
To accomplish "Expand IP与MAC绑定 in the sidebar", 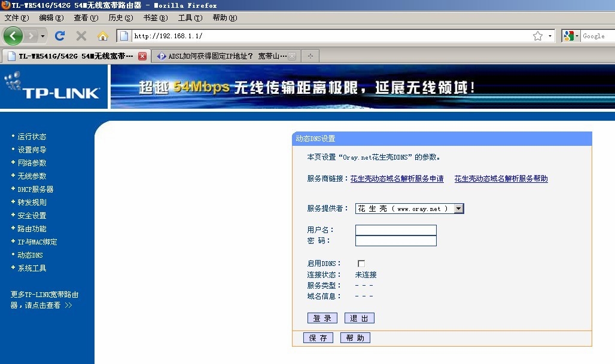I will (x=37, y=242).
